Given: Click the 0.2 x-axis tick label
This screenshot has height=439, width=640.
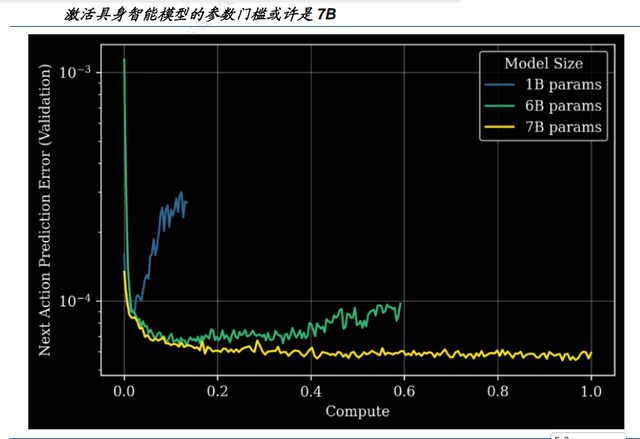Looking at the screenshot, I should [217, 391].
